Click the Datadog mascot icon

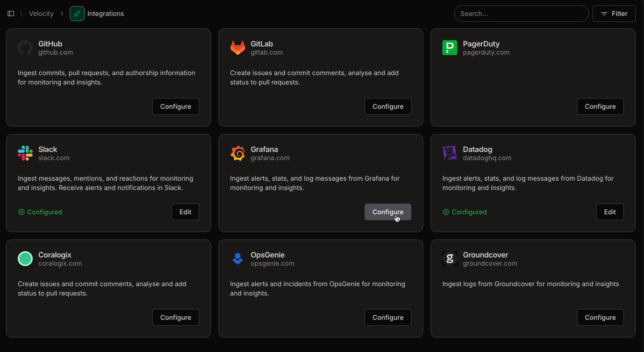tap(450, 153)
